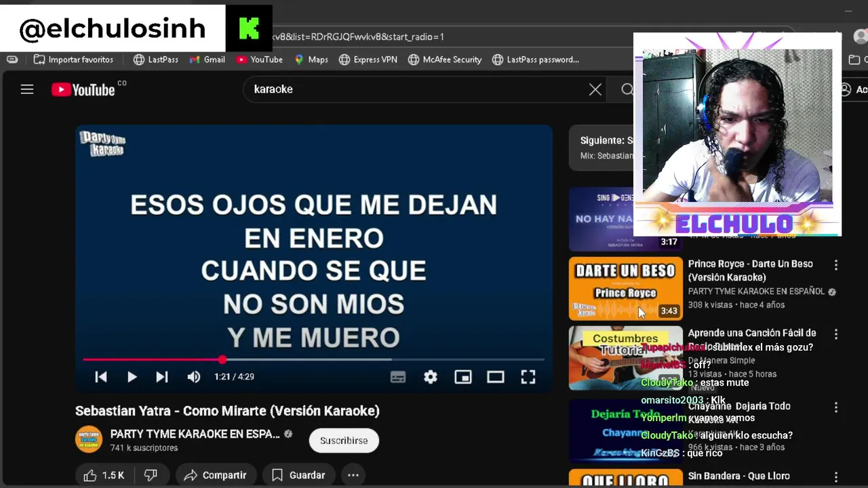Screen dimensions: 868x488
Task: Open PARTY TYME KARAOKE channel avatar
Action: [x=89, y=440]
